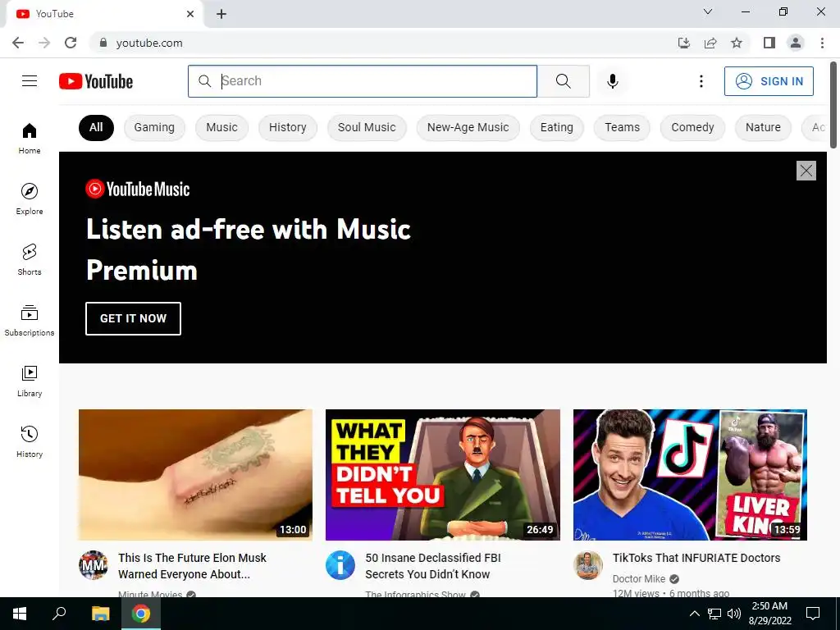This screenshot has width=840, height=630.
Task: Click the YouTube logo
Action: (96, 81)
